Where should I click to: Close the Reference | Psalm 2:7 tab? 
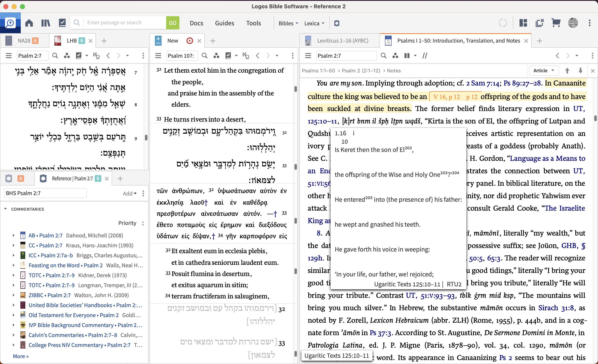pos(107,179)
